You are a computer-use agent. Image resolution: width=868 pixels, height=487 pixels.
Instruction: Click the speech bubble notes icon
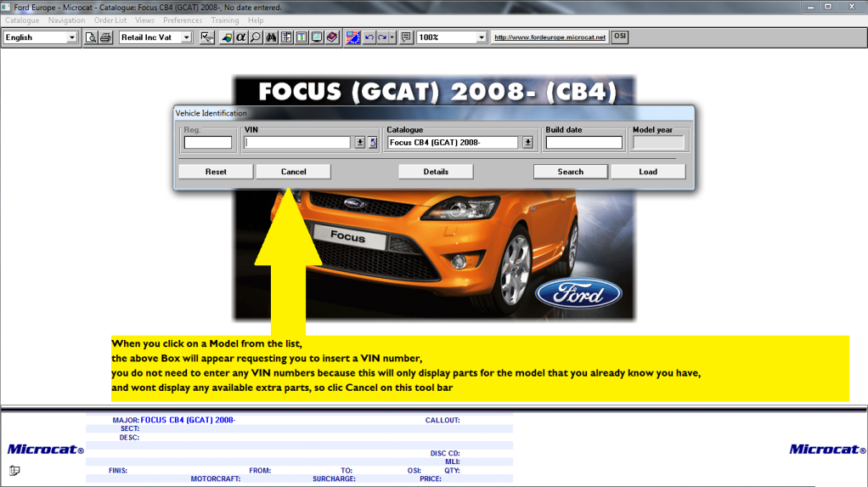406,37
